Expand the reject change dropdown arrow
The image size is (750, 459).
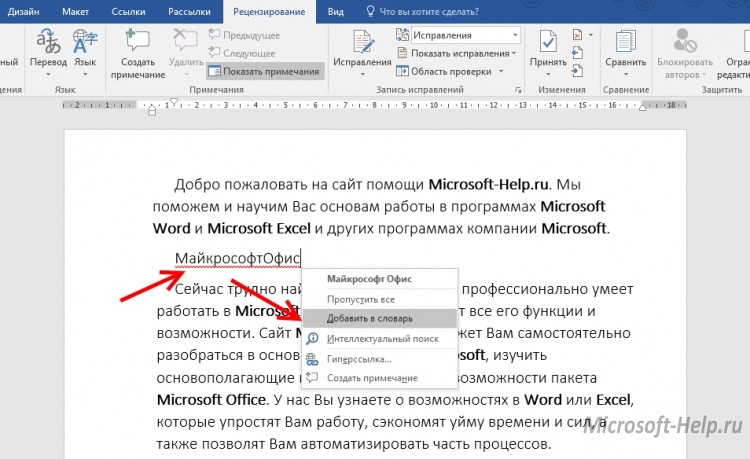point(591,35)
